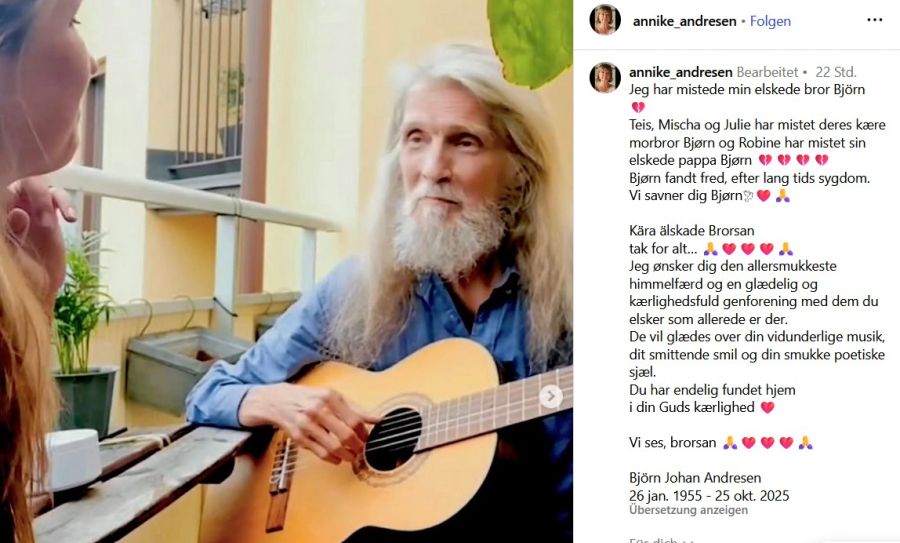Click the 'Kära älskade Brorsan' caption line
The height and width of the screenshot is (543, 900).
click(x=692, y=231)
